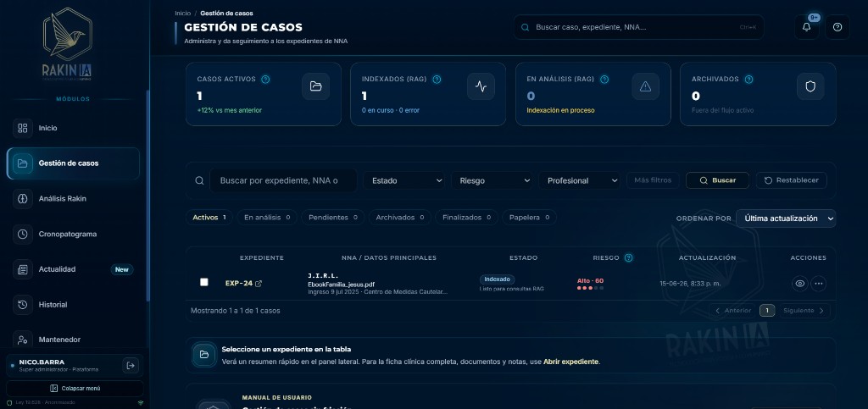Click the Indexado status badge
This screenshot has width=868, height=409.
click(497, 279)
